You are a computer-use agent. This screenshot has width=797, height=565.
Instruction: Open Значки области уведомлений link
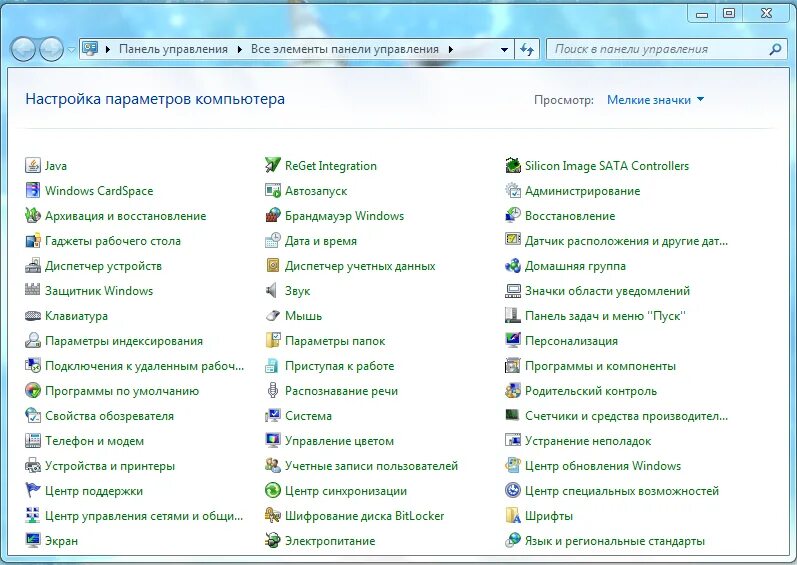click(x=607, y=291)
